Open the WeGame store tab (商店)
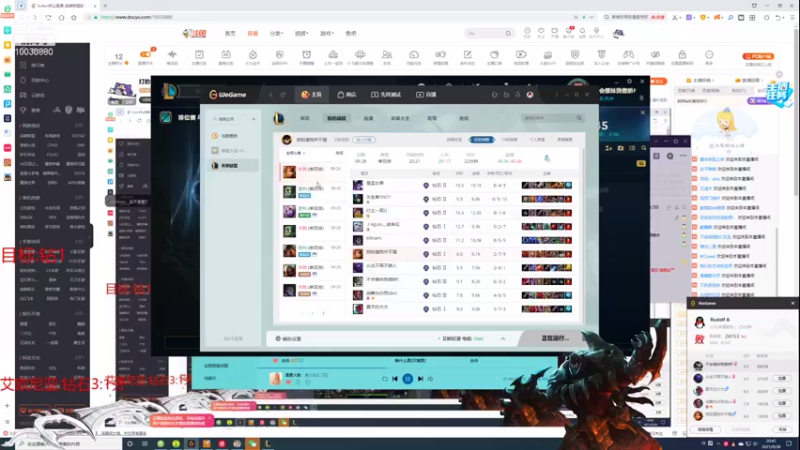The height and width of the screenshot is (450, 800). [347, 94]
